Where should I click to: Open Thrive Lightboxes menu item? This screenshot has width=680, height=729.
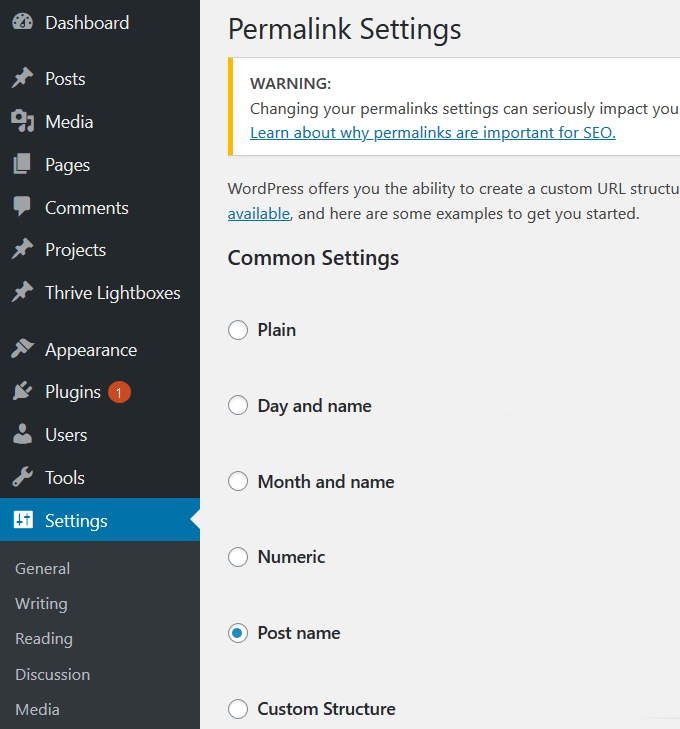coord(112,293)
